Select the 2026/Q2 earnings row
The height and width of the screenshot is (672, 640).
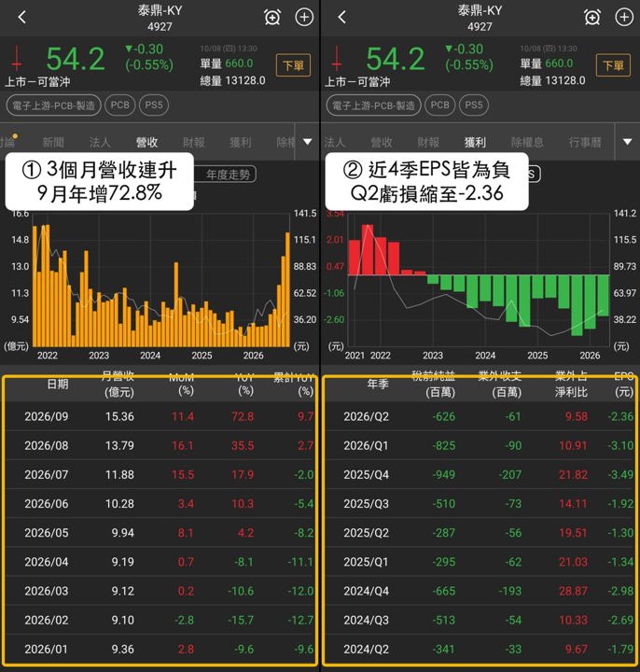tap(480, 416)
